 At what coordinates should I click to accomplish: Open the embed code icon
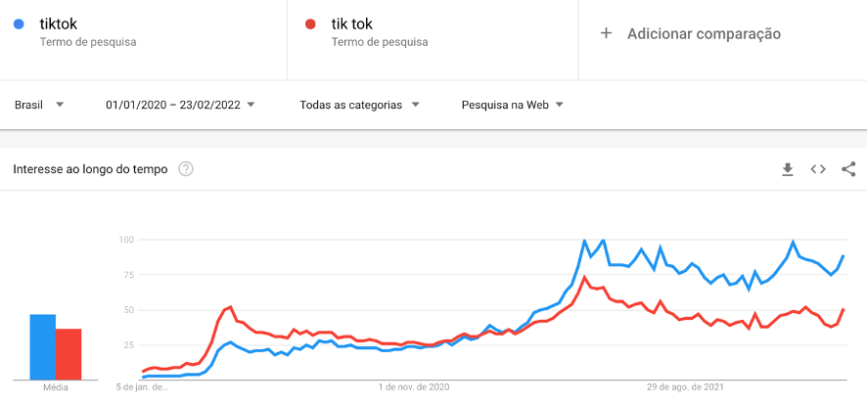[x=818, y=169]
